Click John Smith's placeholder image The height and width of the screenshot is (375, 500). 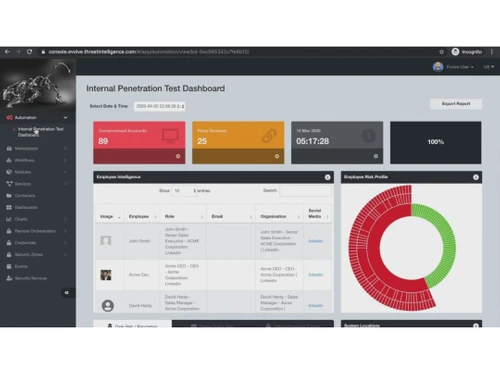click(x=106, y=241)
